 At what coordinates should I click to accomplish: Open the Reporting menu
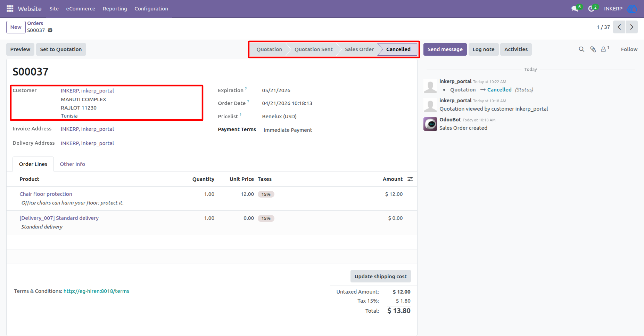[x=115, y=9]
